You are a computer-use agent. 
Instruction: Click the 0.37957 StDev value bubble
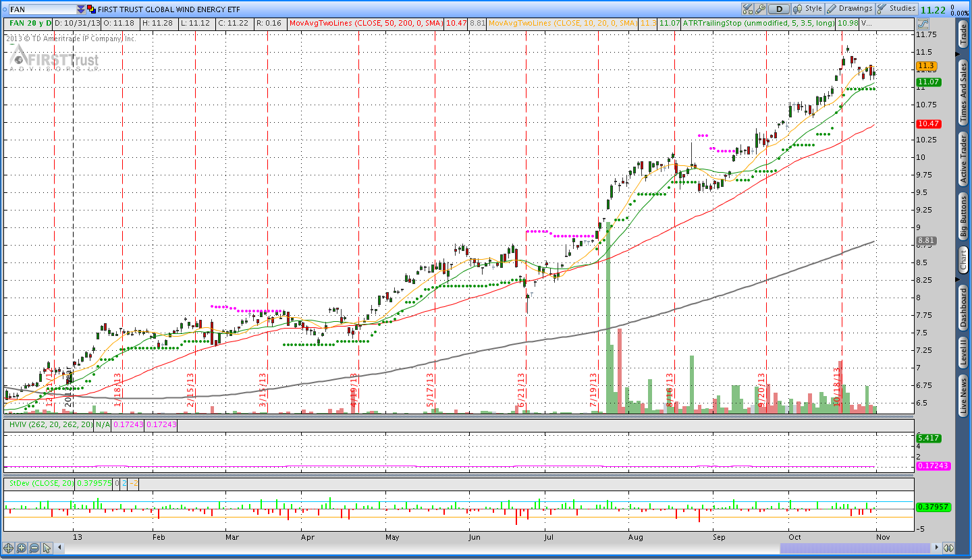point(934,507)
